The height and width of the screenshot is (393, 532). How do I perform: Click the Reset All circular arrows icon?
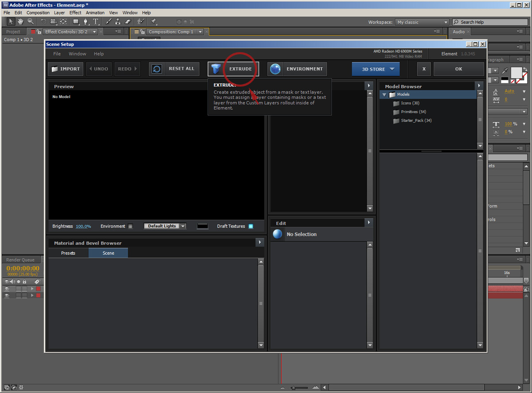tap(157, 69)
